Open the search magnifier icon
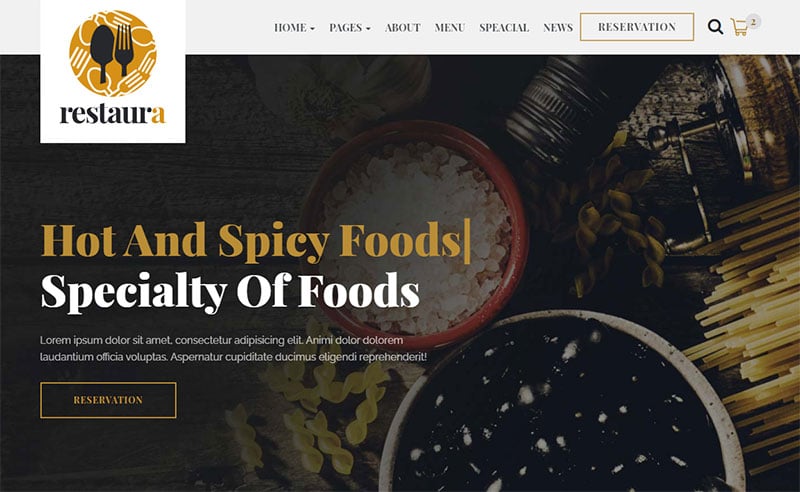800x492 pixels. pyautogui.click(x=715, y=27)
